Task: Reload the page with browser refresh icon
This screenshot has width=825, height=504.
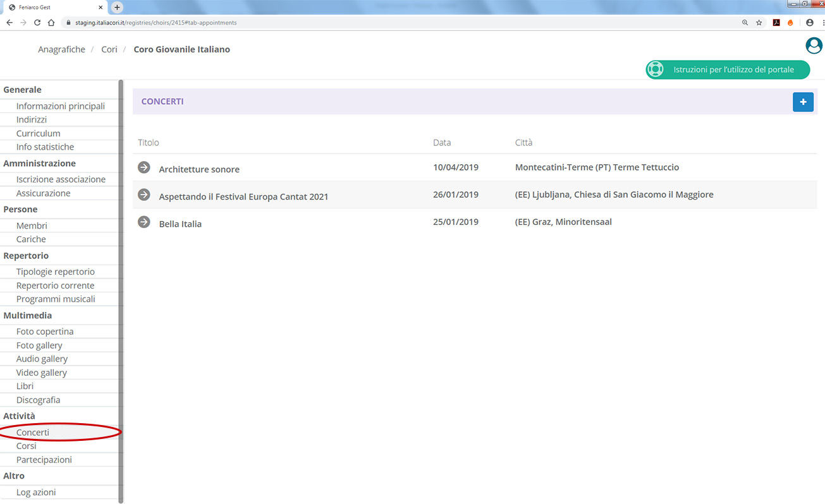Action: pyautogui.click(x=37, y=23)
